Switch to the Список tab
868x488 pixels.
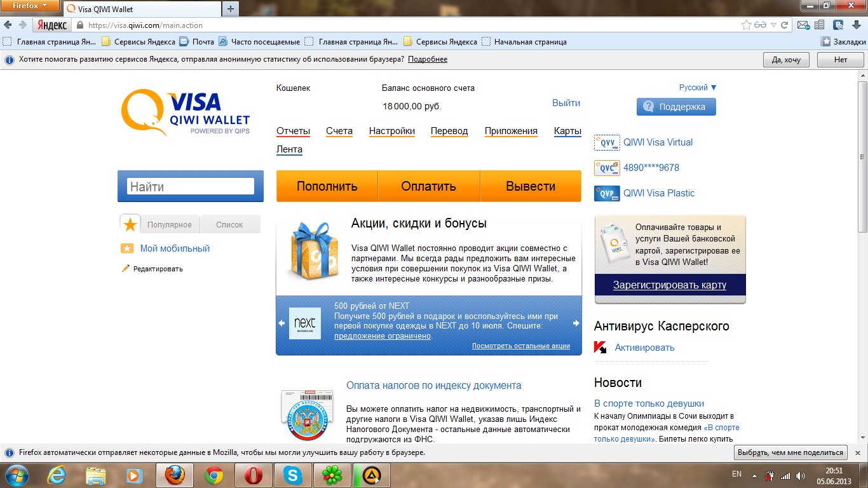(x=230, y=225)
